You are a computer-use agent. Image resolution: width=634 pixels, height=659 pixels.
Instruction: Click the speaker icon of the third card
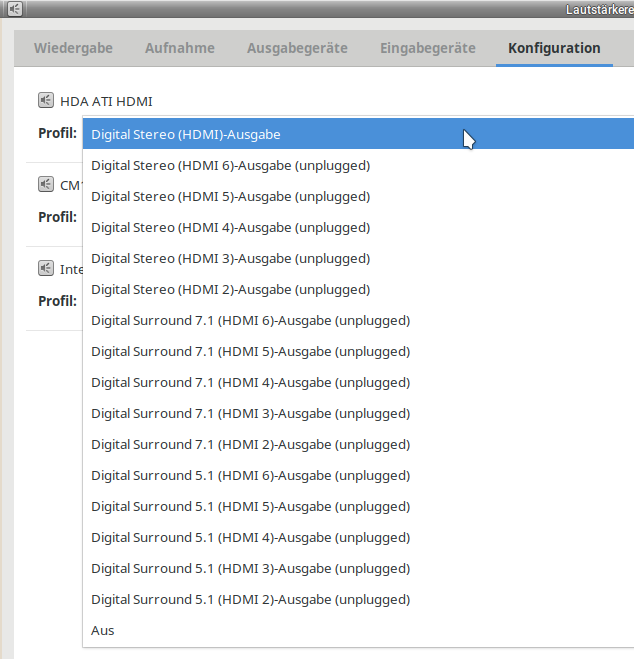[x=46, y=268]
